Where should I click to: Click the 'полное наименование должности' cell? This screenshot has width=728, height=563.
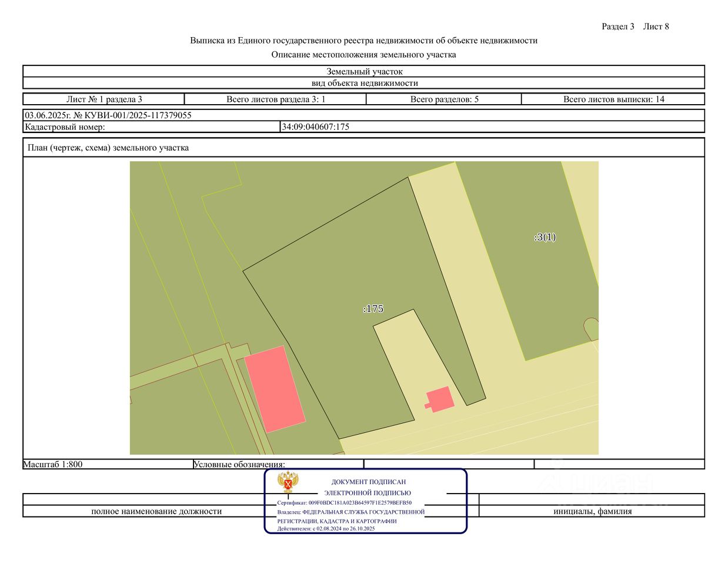point(156,511)
